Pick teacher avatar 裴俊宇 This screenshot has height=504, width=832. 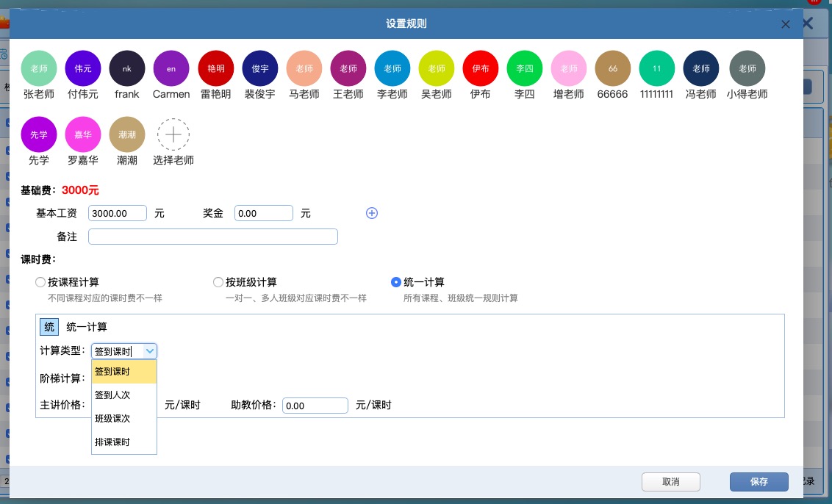pos(260,68)
